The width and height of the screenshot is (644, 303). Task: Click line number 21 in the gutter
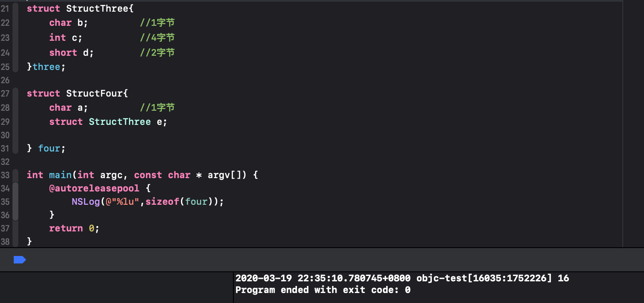click(5, 8)
